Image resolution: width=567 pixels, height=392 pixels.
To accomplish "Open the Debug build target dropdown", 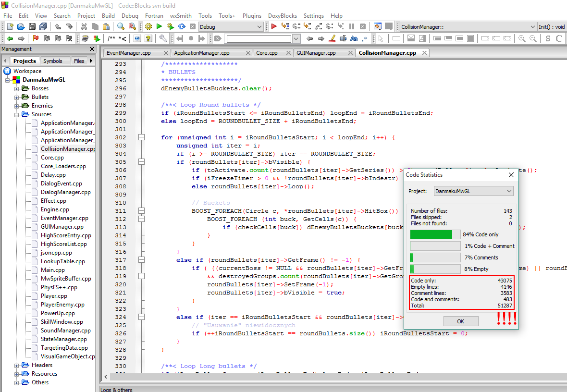I will tap(230, 27).
